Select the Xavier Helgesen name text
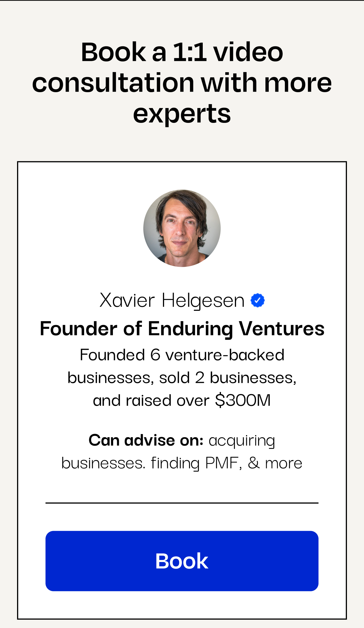Image resolution: width=364 pixels, height=628 pixels. pos(172,300)
